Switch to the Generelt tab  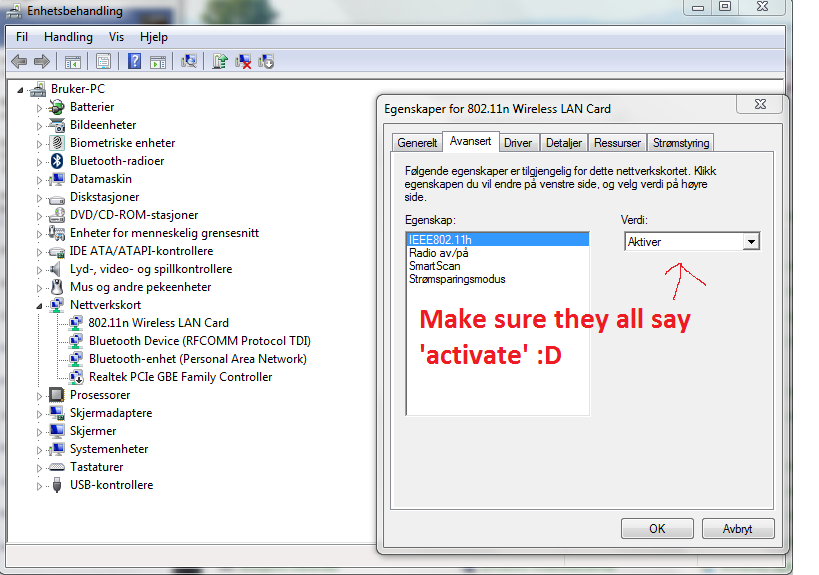417,143
